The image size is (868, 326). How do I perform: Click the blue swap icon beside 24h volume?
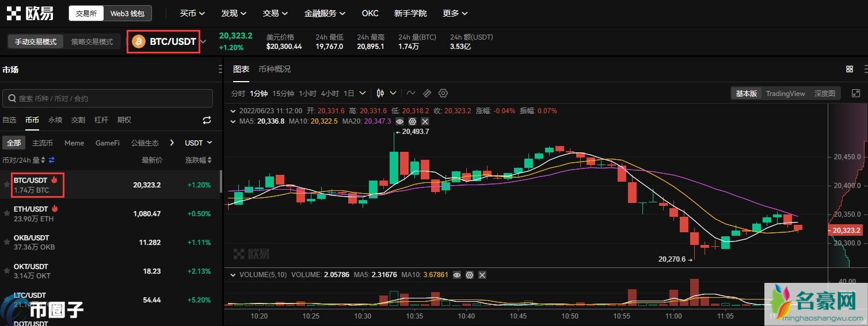[x=51, y=160]
